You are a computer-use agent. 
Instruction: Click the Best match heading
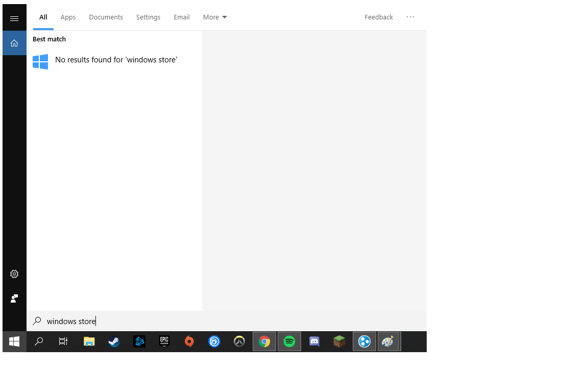[x=49, y=39]
